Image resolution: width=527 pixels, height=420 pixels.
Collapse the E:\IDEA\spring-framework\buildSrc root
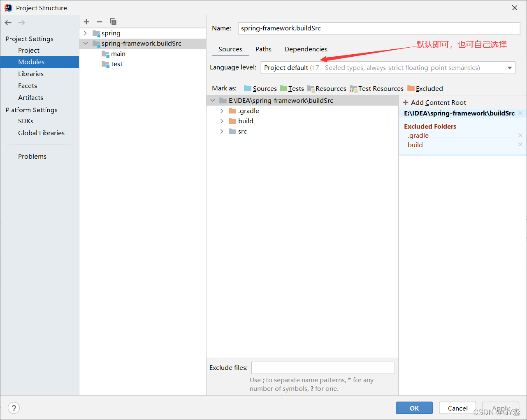213,101
